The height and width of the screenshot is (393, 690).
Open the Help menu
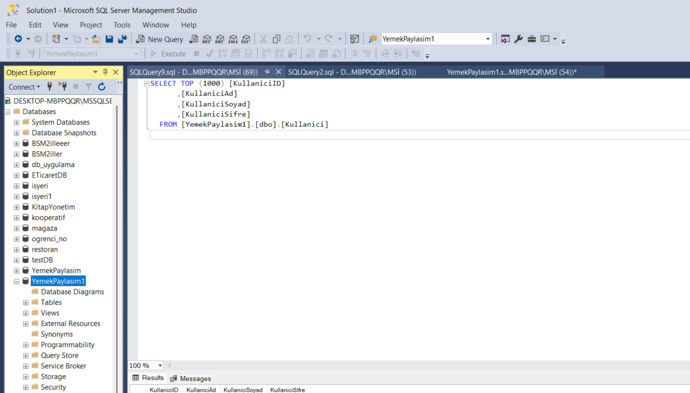189,25
